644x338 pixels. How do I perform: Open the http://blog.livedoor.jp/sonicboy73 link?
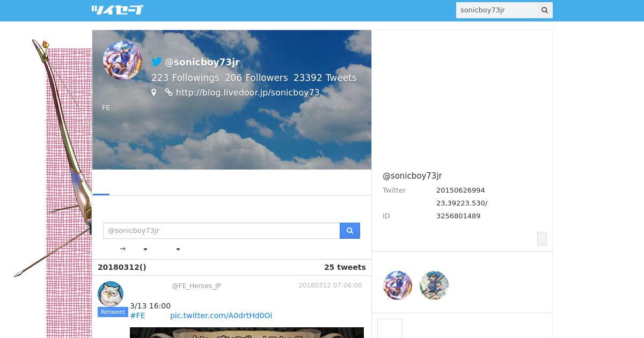tap(247, 92)
